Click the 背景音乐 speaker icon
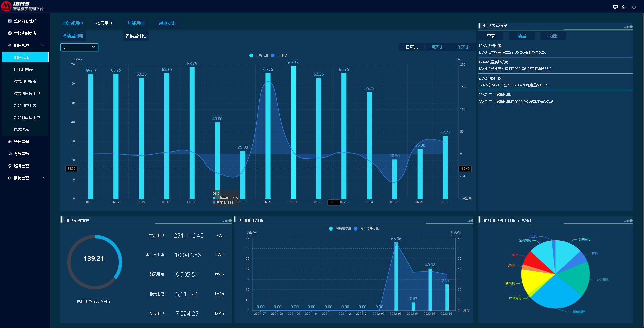 pyautogui.click(x=10, y=154)
